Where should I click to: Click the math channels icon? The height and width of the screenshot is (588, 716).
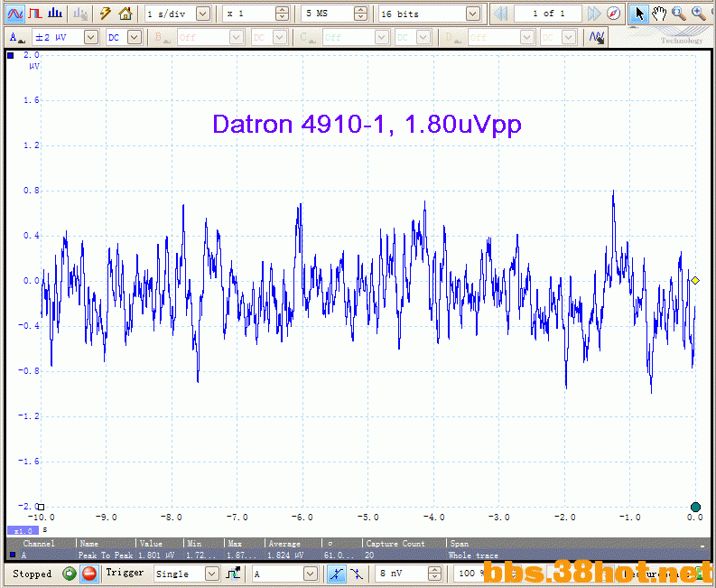(597, 37)
